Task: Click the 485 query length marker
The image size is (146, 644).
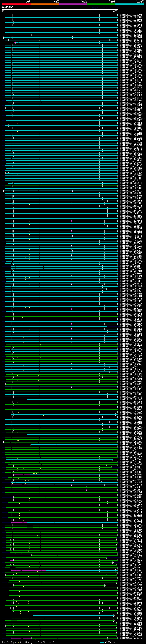Action: point(115,11)
